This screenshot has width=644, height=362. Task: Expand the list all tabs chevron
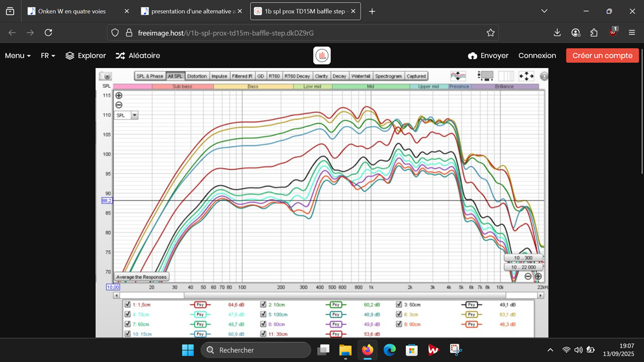tap(544, 11)
